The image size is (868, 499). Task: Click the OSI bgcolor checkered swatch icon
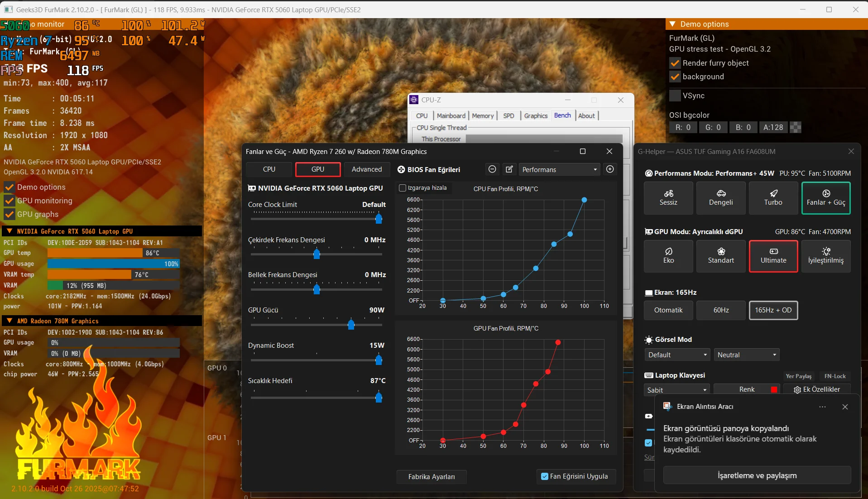click(x=796, y=127)
